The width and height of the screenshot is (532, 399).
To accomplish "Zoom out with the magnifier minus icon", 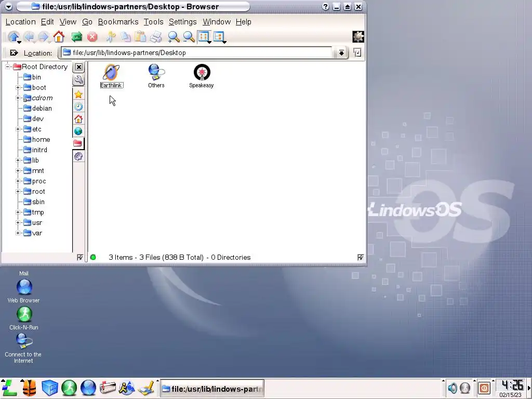I will (x=189, y=37).
